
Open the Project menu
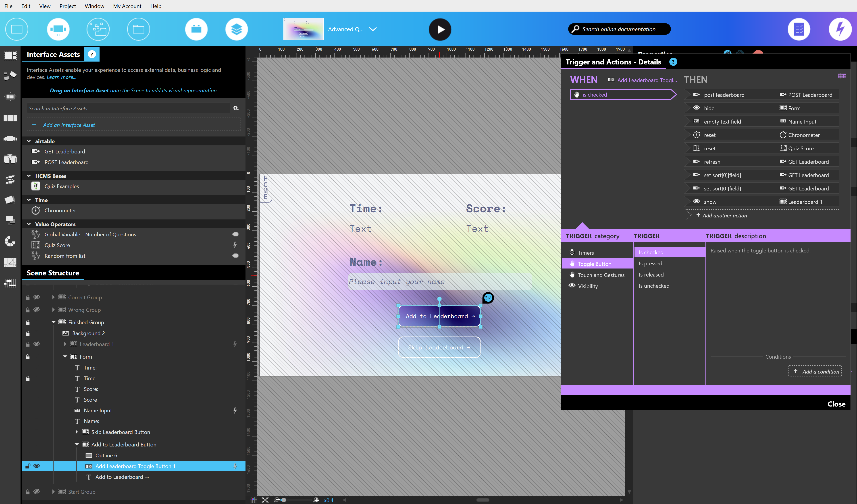pyautogui.click(x=67, y=6)
